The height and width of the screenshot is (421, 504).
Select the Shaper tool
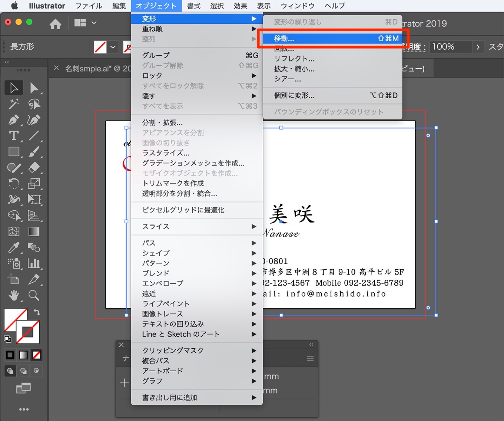[14, 168]
